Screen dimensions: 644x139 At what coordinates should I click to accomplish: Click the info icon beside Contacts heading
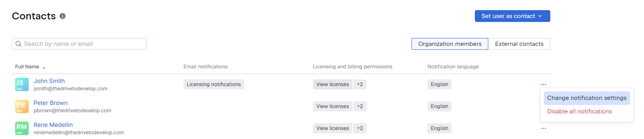pos(63,16)
